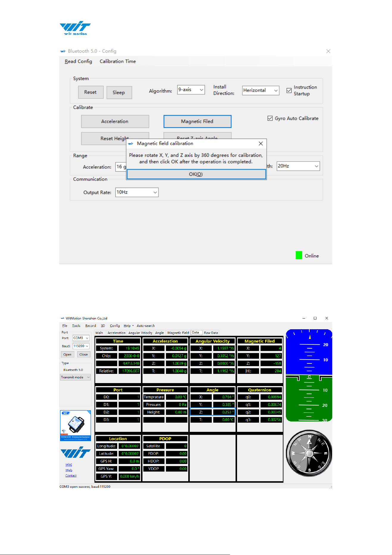
Task: Toggle the Gyro Auto Calibrate checkbox
Action: click(x=270, y=118)
